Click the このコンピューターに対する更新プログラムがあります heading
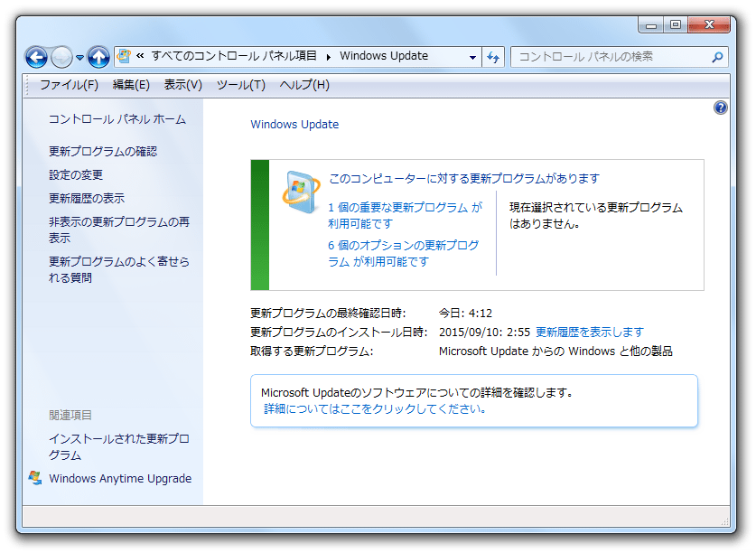This screenshot has height=553, width=756. [464, 179]
